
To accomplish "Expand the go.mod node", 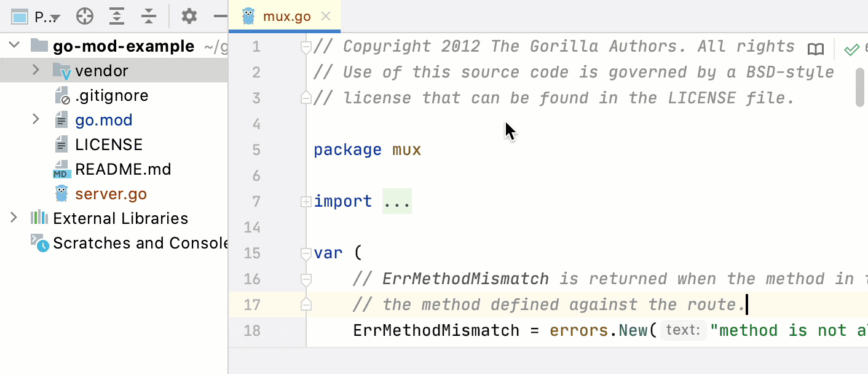I will [36, 120].
